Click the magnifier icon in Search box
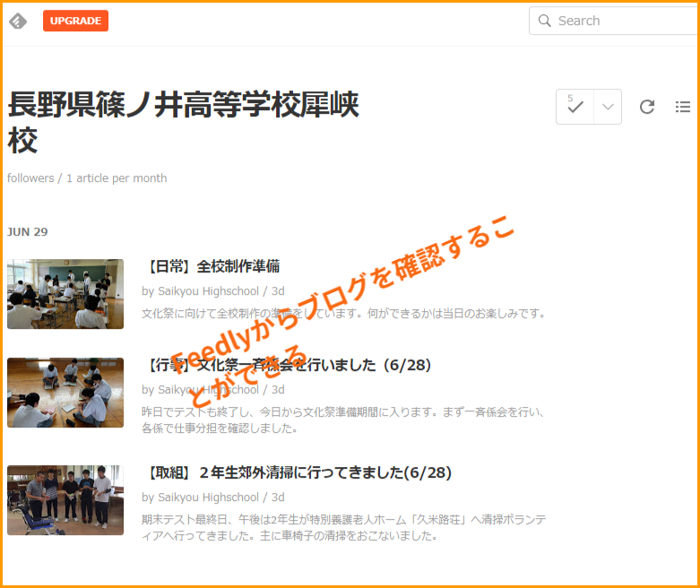The image size is (700, 588). click(x=544, y=21)
